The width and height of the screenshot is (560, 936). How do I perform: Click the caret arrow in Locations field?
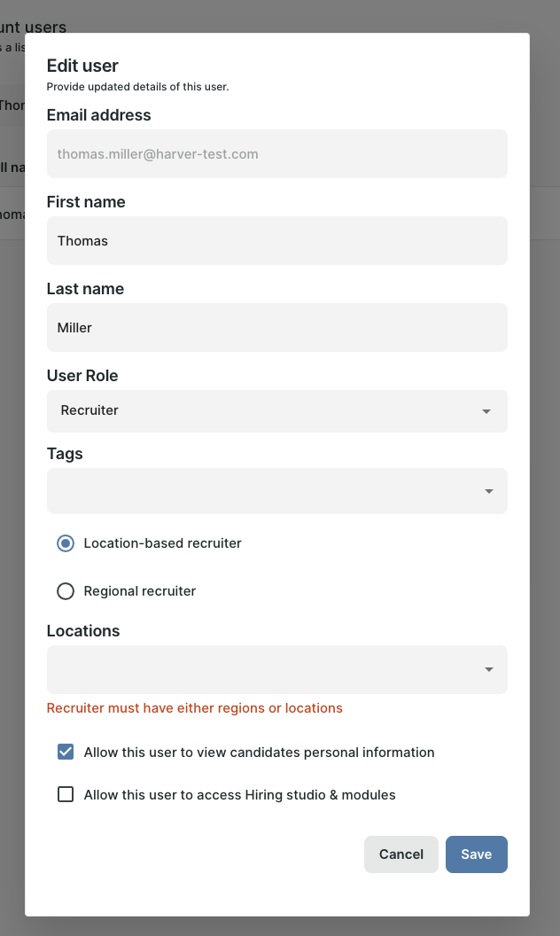click(x=488, y=669)
